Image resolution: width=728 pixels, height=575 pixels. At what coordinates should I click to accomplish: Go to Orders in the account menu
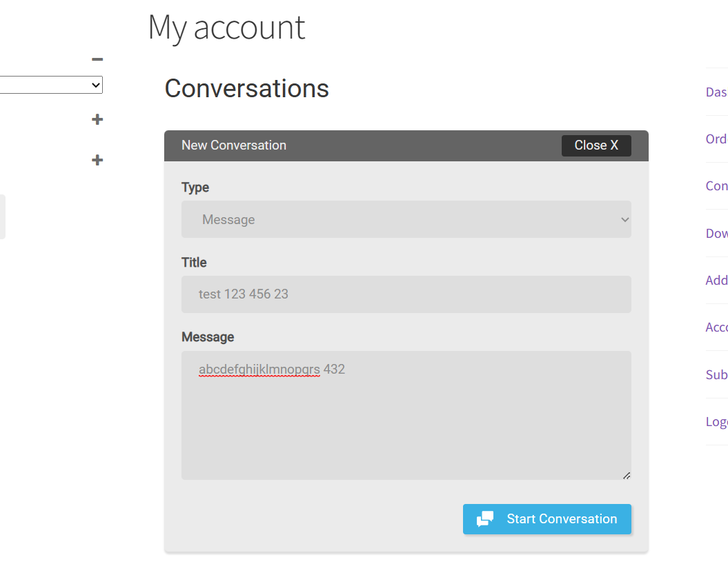tap(716, 139)
